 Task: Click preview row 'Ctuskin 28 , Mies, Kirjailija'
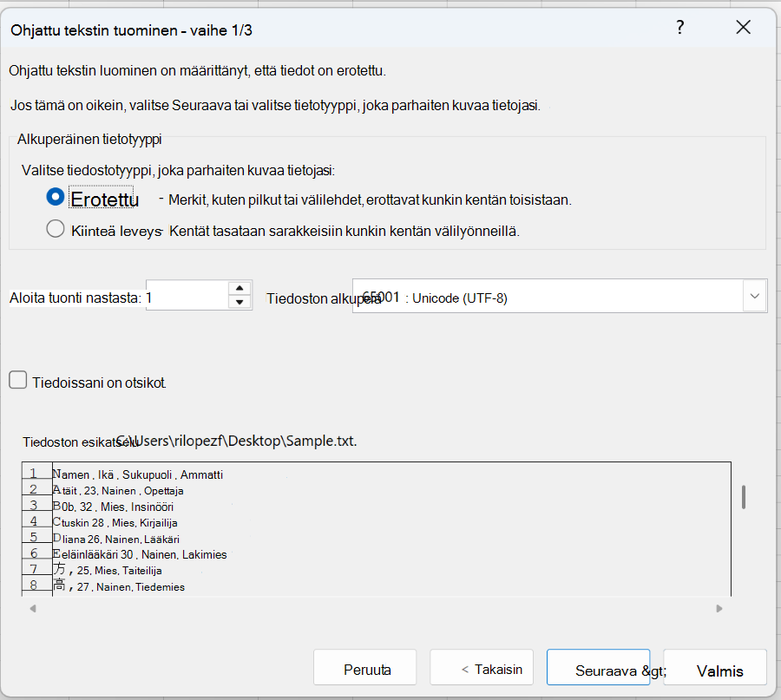click(115, 523)
